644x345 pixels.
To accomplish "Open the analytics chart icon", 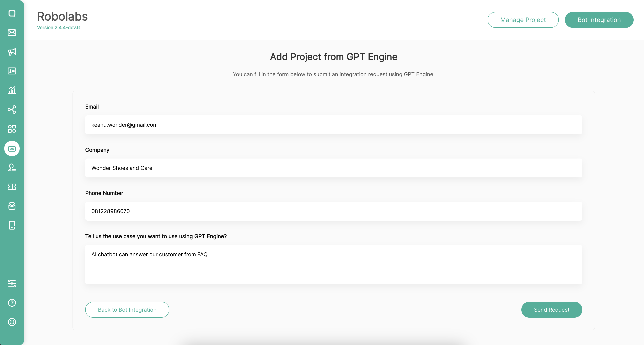I will pos(12,90).
